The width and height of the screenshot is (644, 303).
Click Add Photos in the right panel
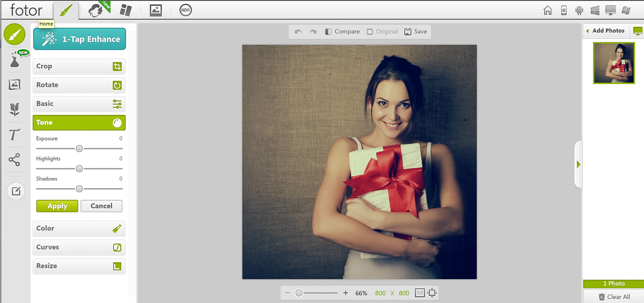click(605, 31)
